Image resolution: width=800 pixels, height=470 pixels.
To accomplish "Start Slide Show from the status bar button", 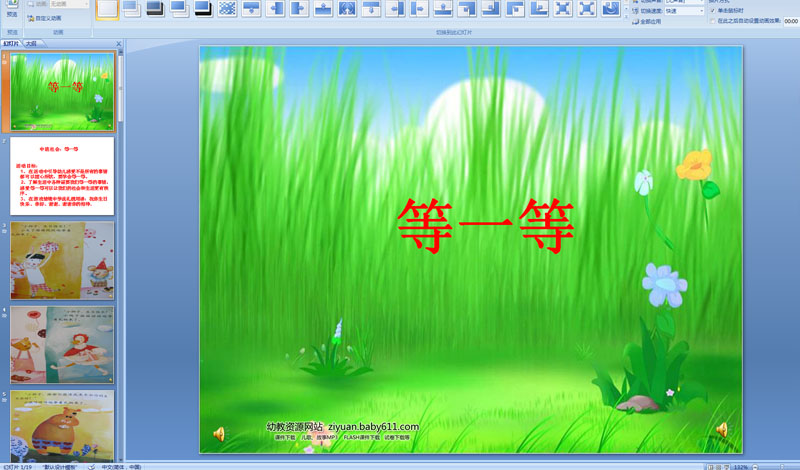I will click(727, 467).
